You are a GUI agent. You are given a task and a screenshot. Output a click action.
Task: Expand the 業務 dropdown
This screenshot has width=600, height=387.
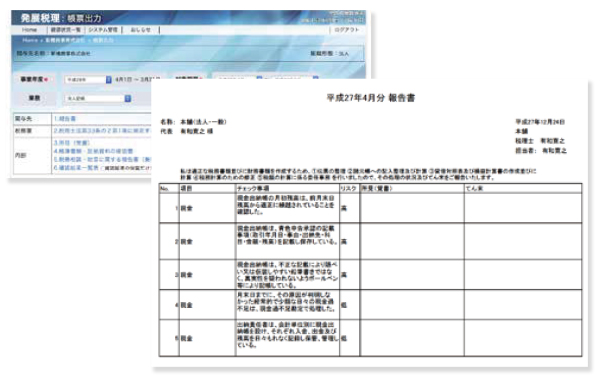[98, 99]
